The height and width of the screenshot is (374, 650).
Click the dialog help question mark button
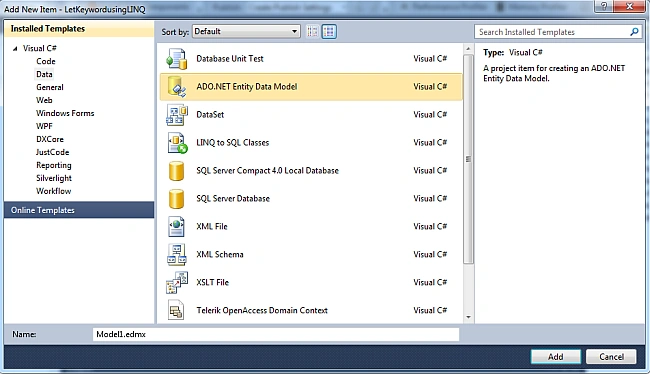pos(604,6)
